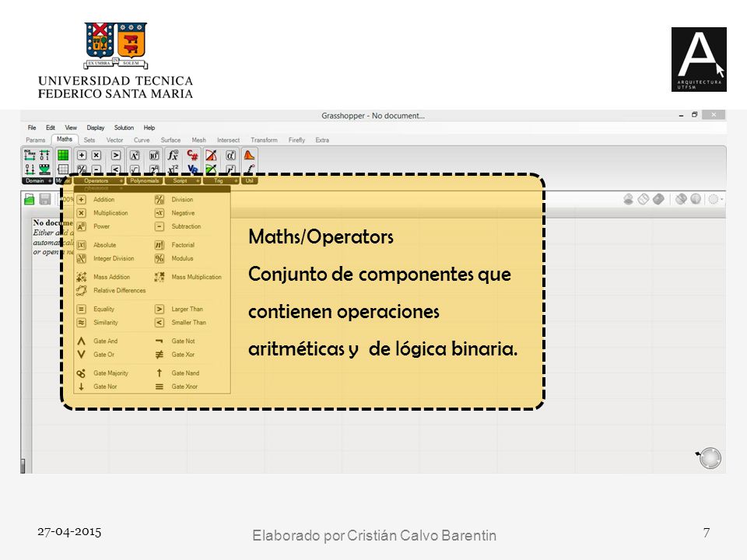Click the orange angle icon in the Trig panel
This screenshot has width=747, height=560.
tap(211, 156)
